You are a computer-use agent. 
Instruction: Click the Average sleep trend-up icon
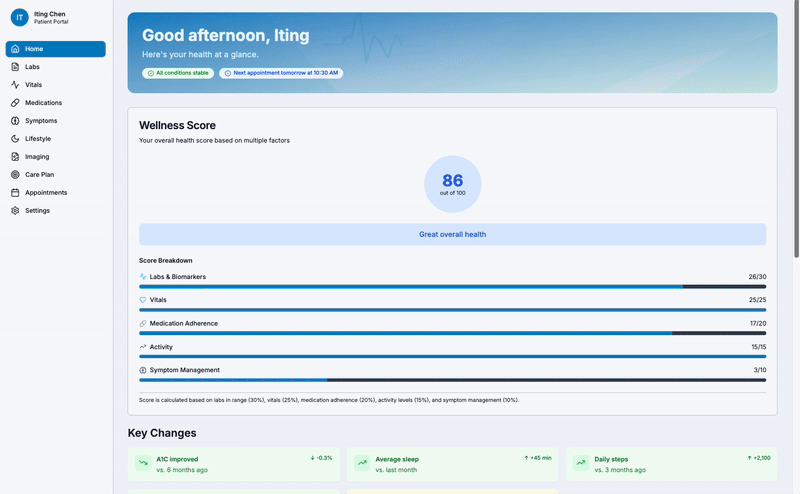pyautogui.click(x=362, y=463)
